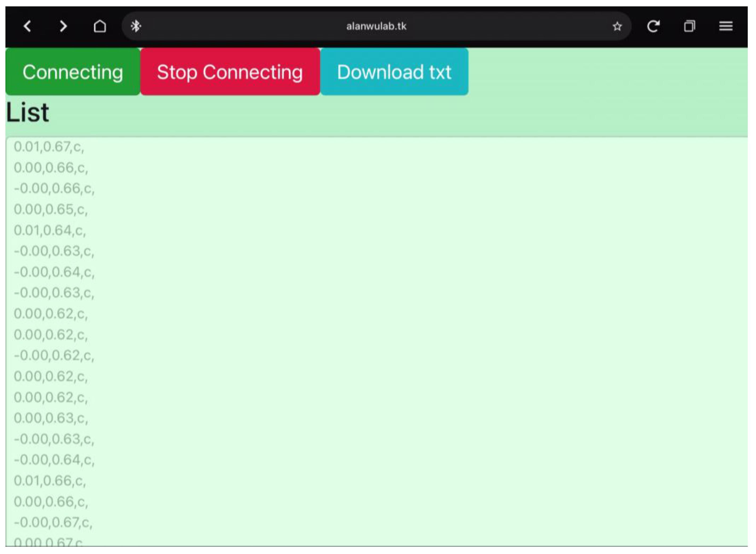756x554 pixels.
Task: Click the Bluetooth icon in address bar
Action: click(x=136, y=26)
